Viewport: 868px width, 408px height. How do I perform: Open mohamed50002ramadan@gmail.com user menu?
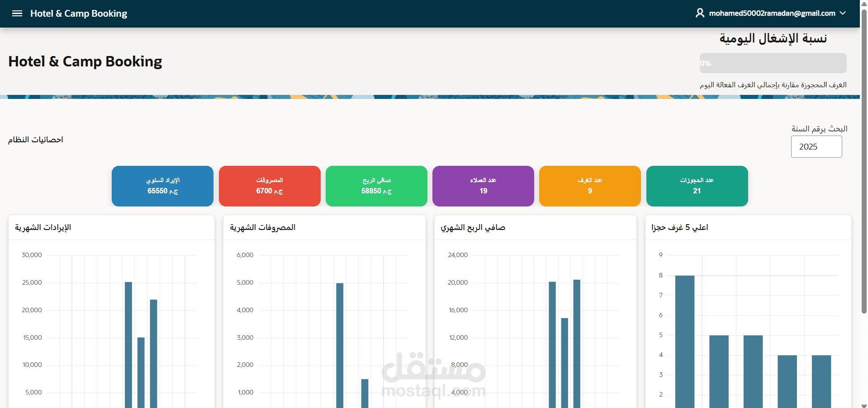click(771, 13)
